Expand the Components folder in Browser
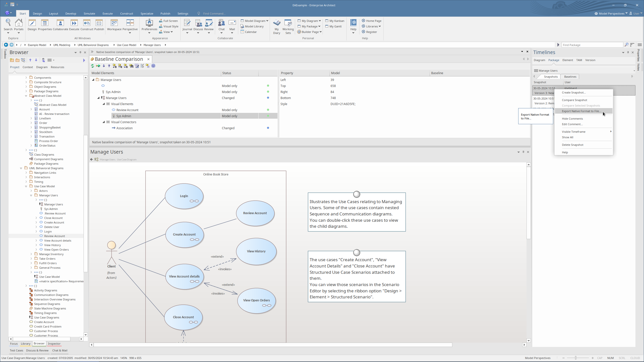This screenshot has width=644, height=362. (26, 78)
